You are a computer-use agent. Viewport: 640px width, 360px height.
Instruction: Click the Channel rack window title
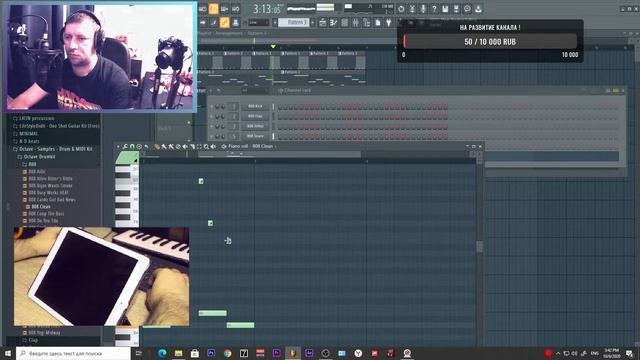(298, 90)
